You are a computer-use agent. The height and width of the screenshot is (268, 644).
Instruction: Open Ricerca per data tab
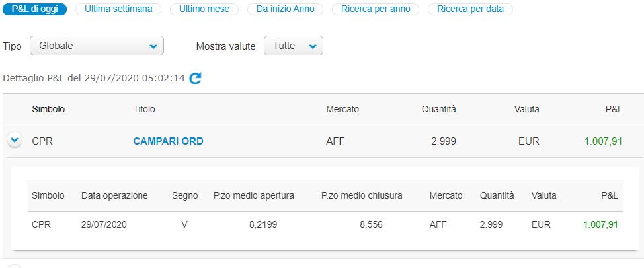470,9
